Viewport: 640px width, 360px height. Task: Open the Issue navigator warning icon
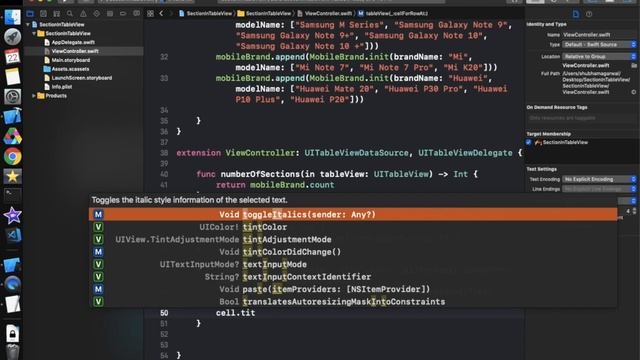pyautogui.click(x=83, y=13)
